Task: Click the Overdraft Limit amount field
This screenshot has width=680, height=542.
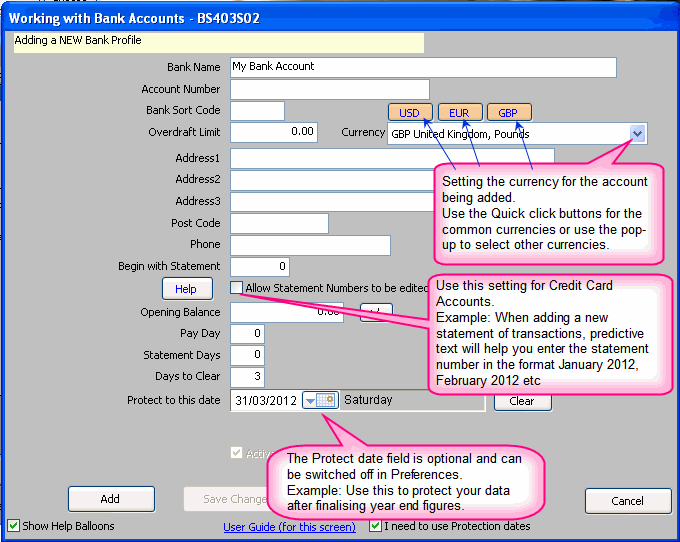Action: pyautogui.click(x=274, y=132)
